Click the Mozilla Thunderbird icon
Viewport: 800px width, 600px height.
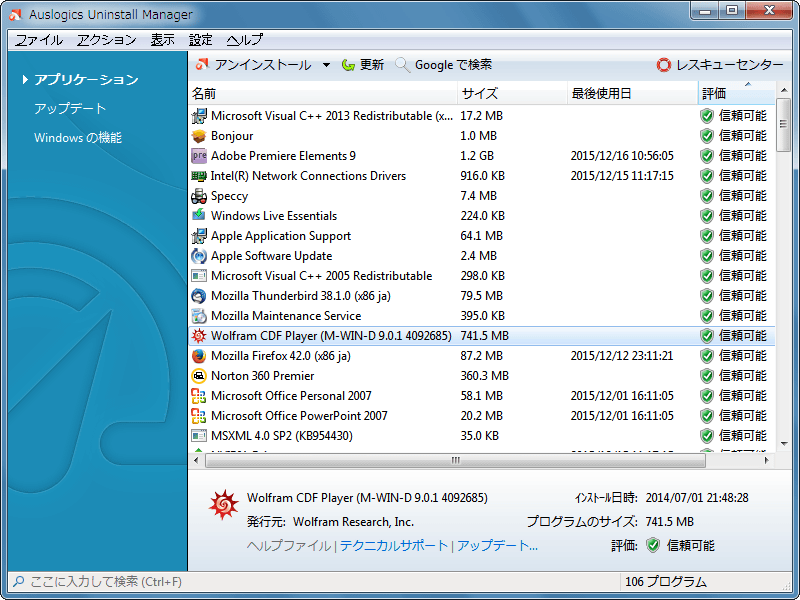tap(198, 296)
